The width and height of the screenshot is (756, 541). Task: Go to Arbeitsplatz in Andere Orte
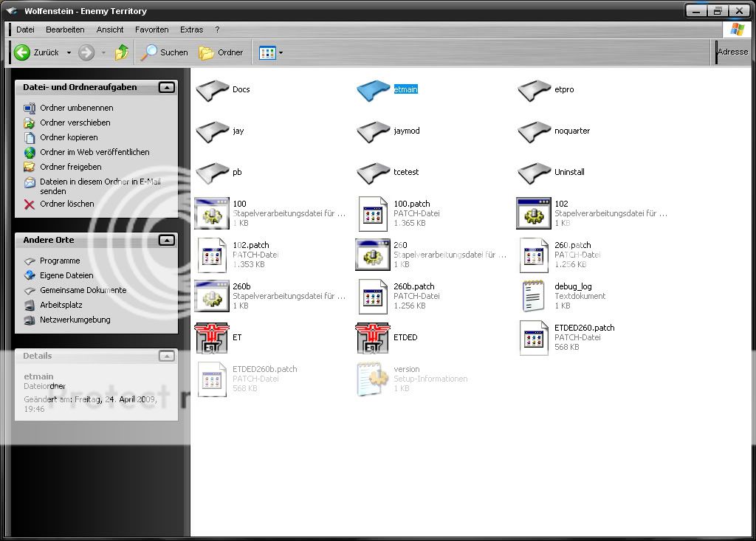(61, 305)
